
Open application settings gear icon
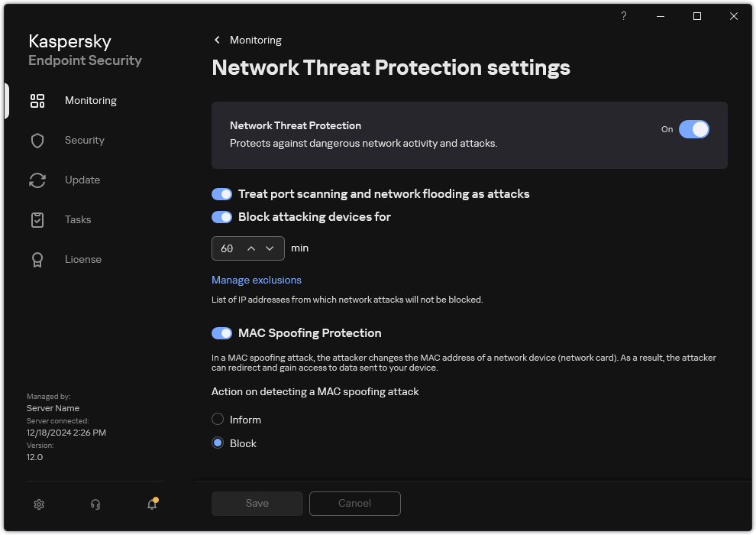click(x=38, y=504)
